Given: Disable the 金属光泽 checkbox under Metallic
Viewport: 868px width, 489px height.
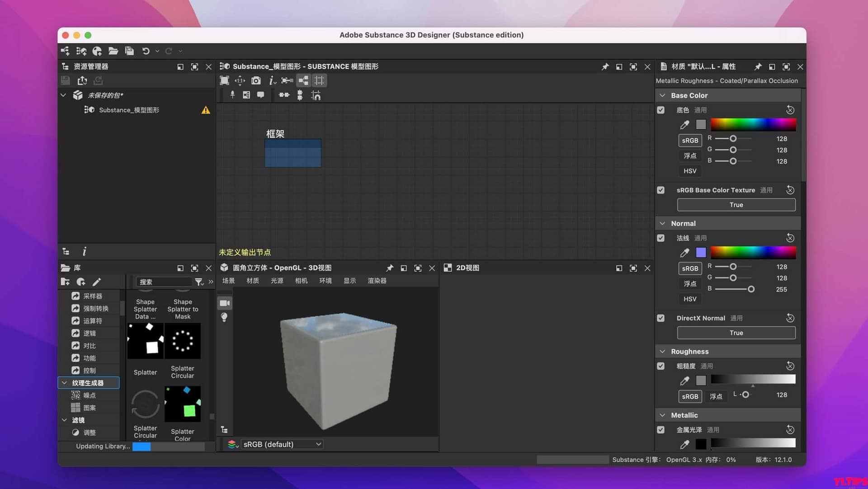Looking at the screenshot, I should coord(661,430).
